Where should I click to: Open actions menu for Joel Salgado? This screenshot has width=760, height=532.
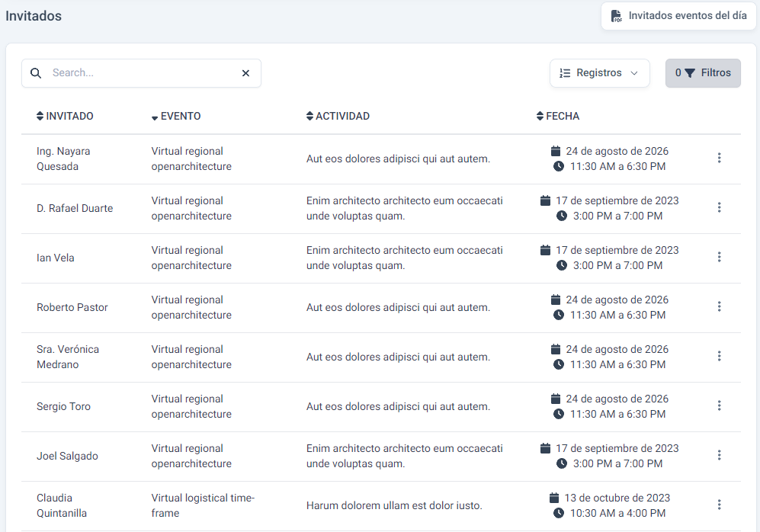coord(719,455)
